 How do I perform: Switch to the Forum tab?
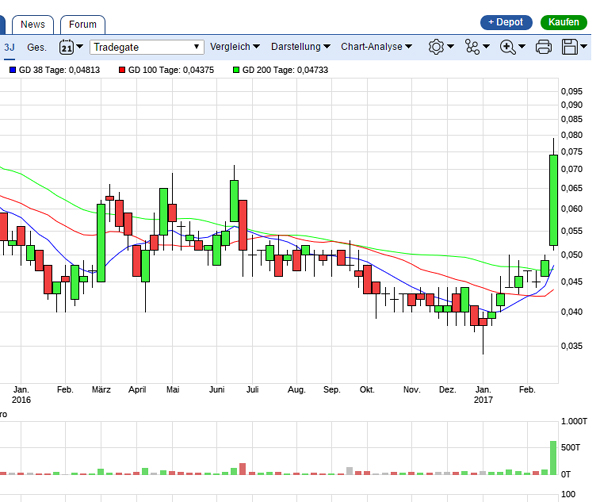click(x=83, y=24)
